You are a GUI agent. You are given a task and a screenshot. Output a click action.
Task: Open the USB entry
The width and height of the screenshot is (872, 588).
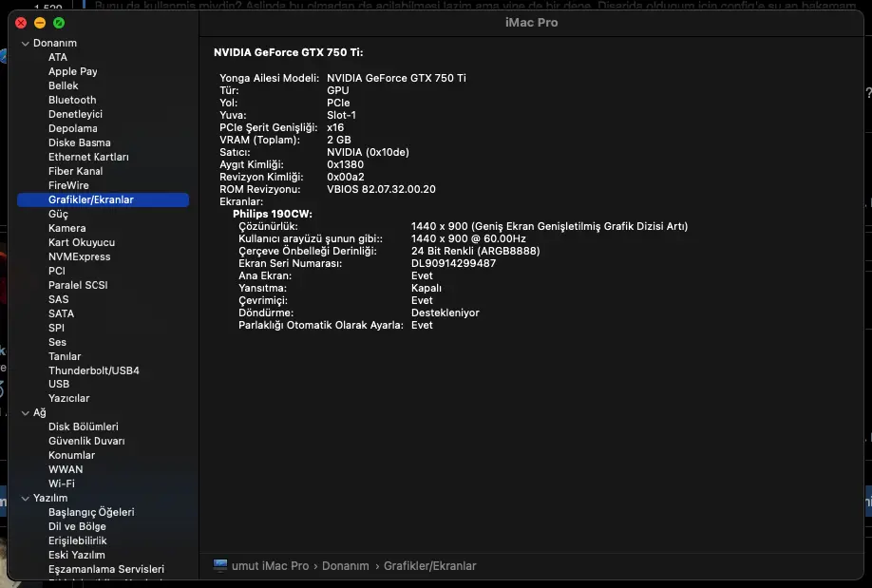(x=59, y=384)
